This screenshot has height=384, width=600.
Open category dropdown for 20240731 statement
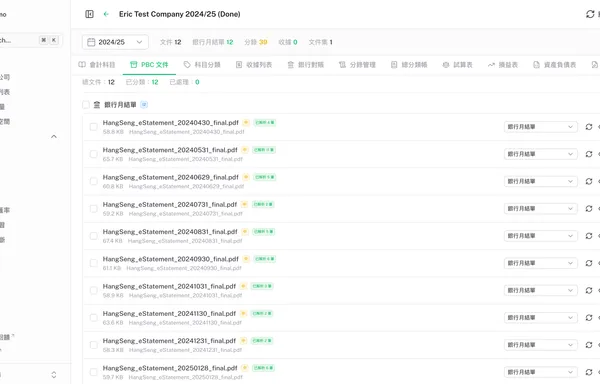click(540, 208)
